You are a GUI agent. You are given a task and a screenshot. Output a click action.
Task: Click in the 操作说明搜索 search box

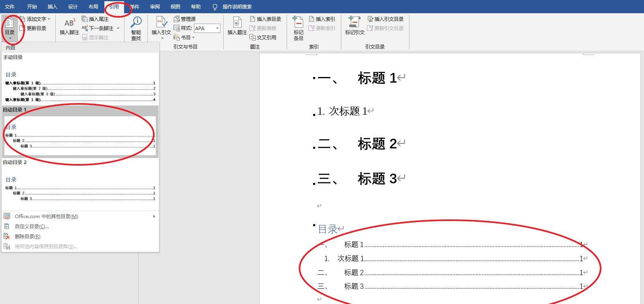click(237, 7)
